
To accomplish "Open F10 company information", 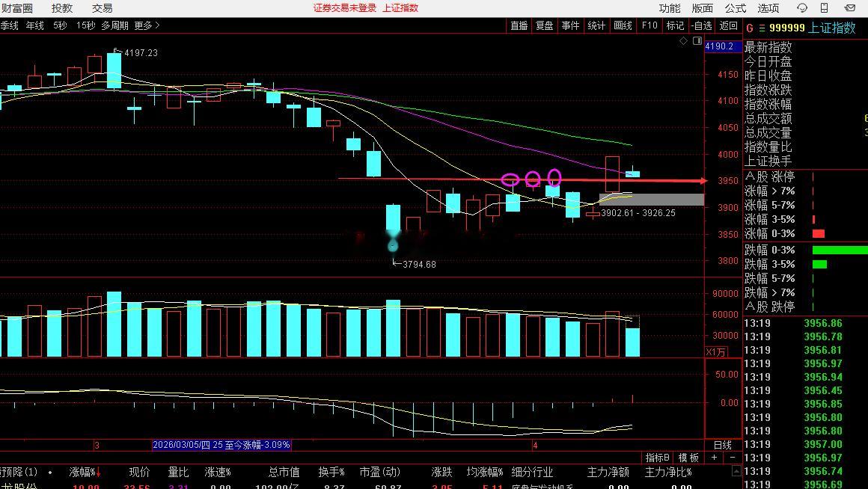I will pyautogui.click(x=650, y=25).
